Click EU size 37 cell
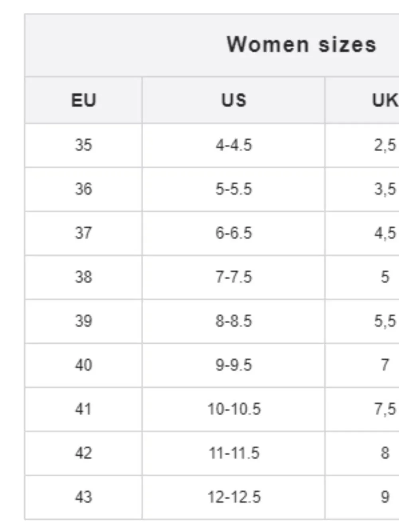Viewport: 399px width, 532px height. (x=83, y=233)
